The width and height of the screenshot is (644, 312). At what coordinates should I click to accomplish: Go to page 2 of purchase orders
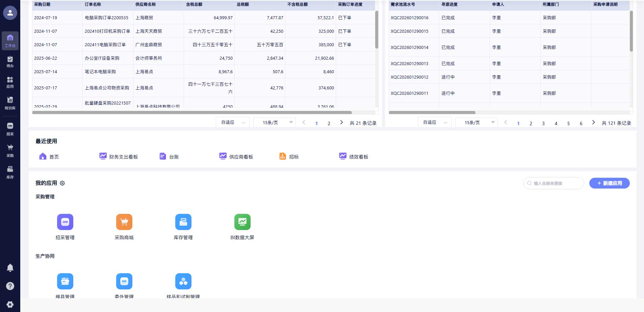pos(329,123)
